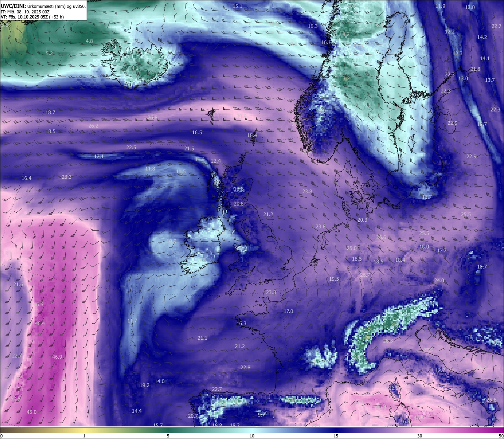Click the 15 label on the color scale
Screen dimensions: 504x439
336,436
